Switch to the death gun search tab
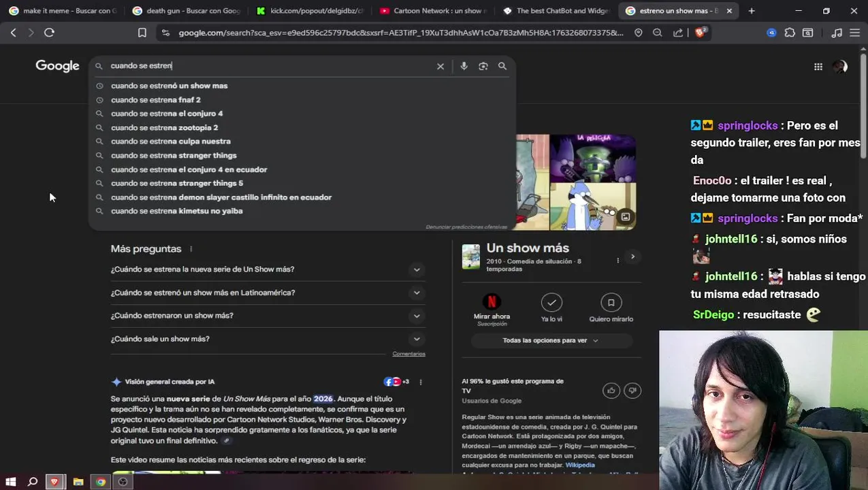The width and height of the screenshot is (868, 490). [186, 11]
